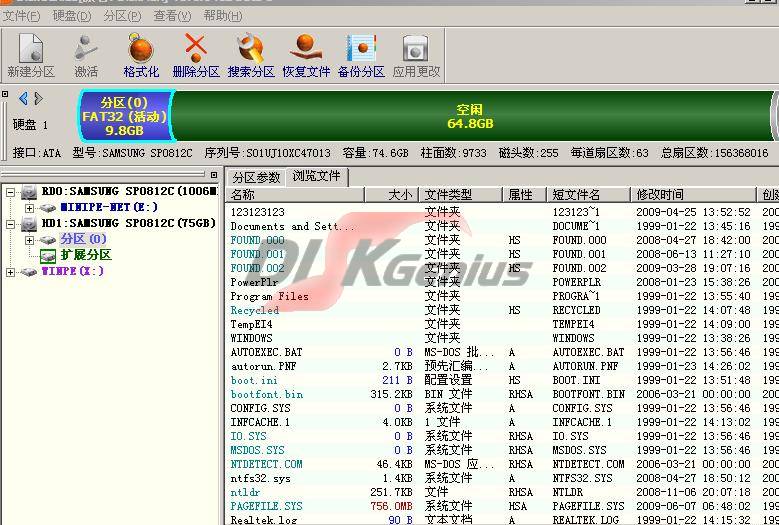Click the Activate (激活) toolbar icon
The height and width of the screenshot is (525, 779).
(86, 55)
